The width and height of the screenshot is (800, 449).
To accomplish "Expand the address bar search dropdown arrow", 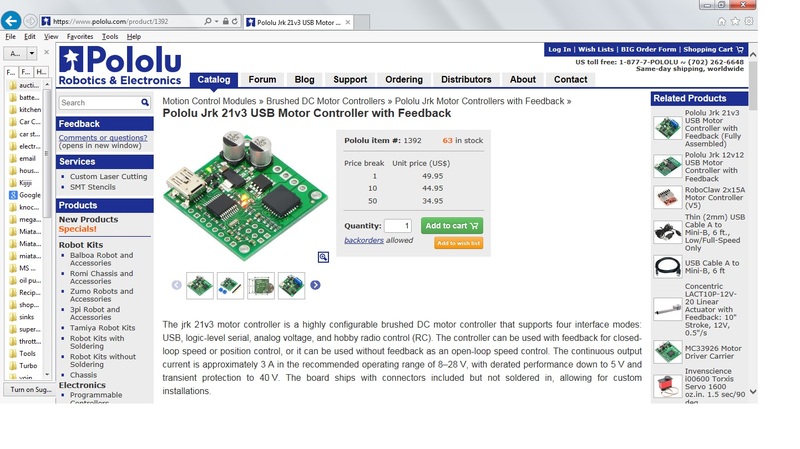I will 217,21.
